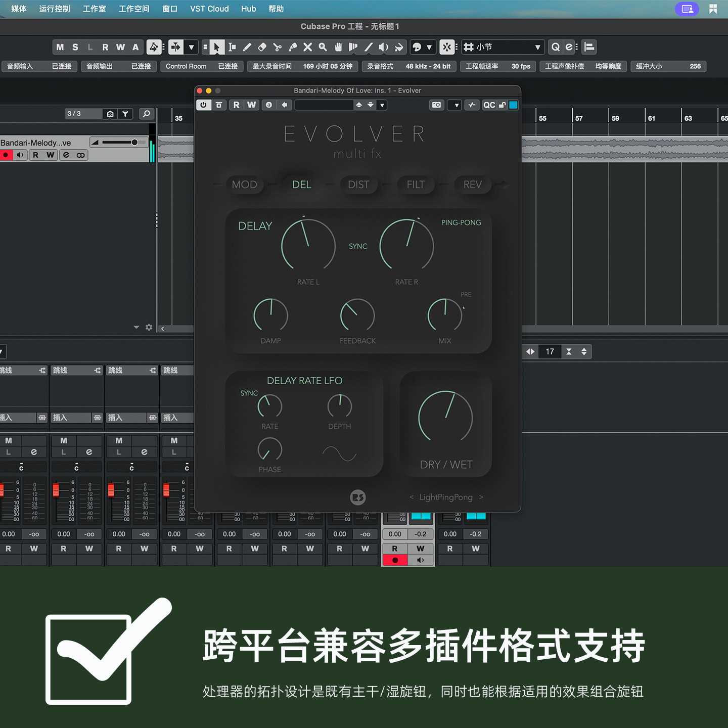Open the VST Cloud menu

(x=209, y=9)
